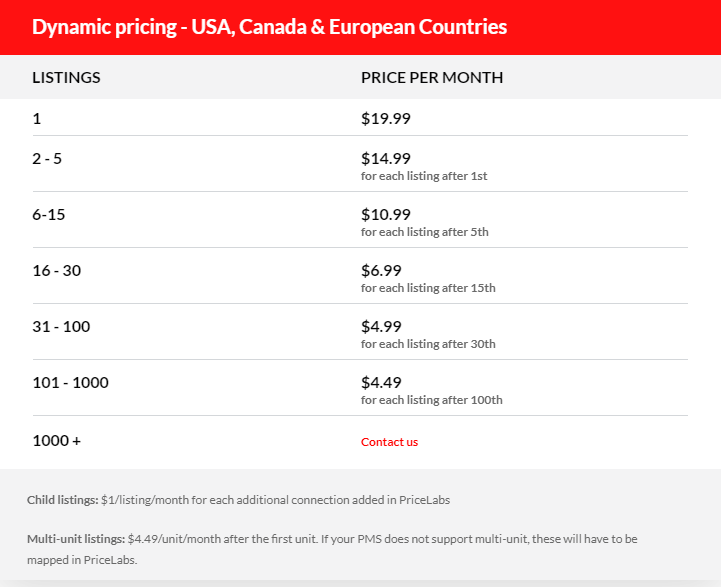Click the Dynamic pricing header title
This screenshot has width=721, height=587.
tap(269, 27)
